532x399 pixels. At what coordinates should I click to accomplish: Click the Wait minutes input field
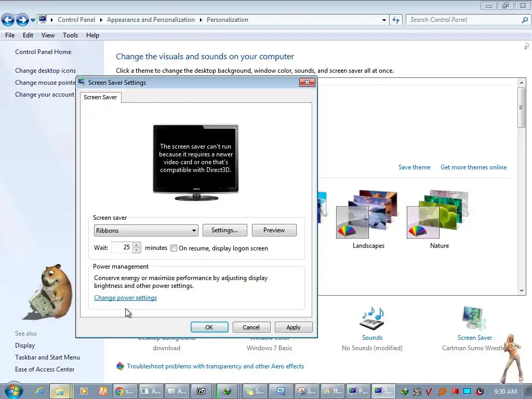point(122,248)
